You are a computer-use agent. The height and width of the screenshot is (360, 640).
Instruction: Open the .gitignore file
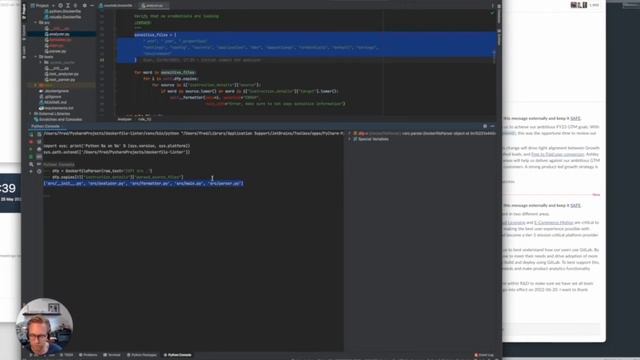point(52,97)
